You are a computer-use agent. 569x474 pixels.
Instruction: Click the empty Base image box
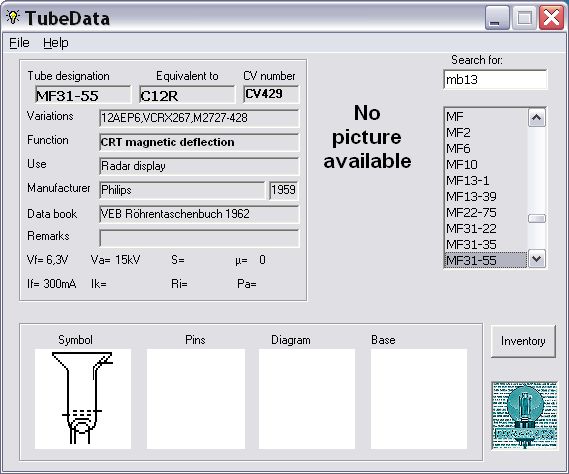(x=419, y=399)
